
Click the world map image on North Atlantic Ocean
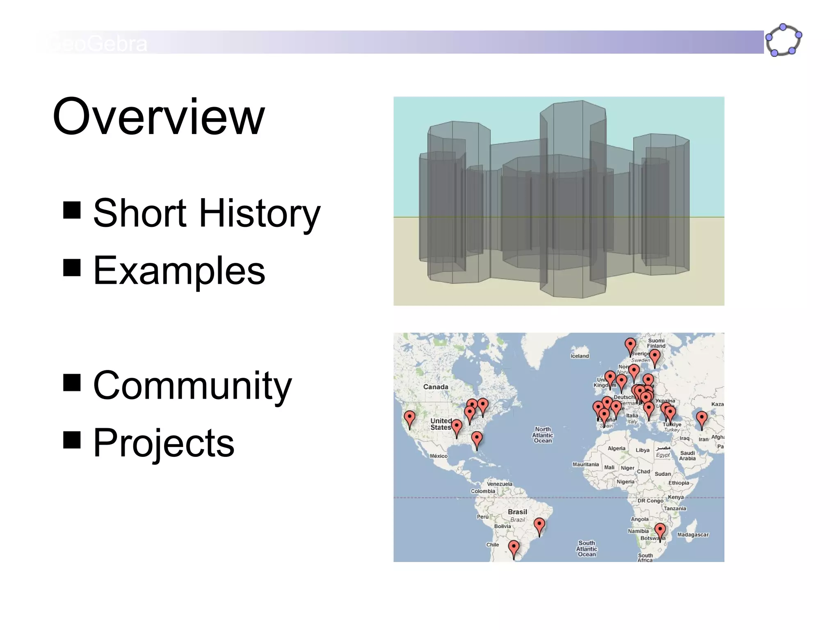(542, 435)
